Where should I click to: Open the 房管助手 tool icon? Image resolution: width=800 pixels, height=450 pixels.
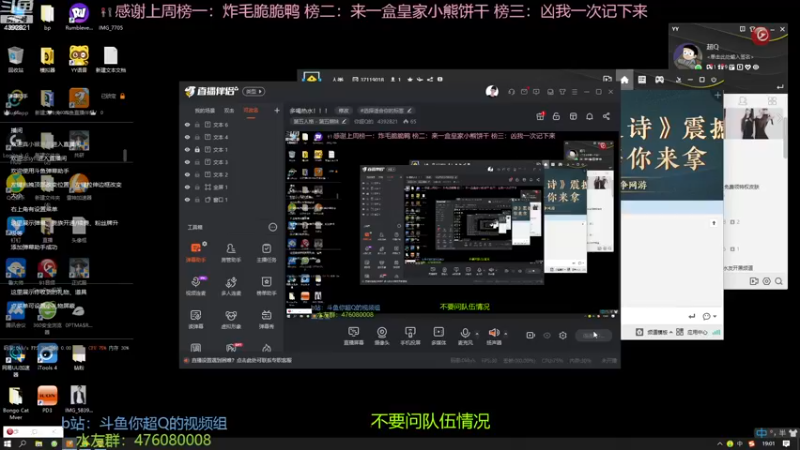pos(231,252)
